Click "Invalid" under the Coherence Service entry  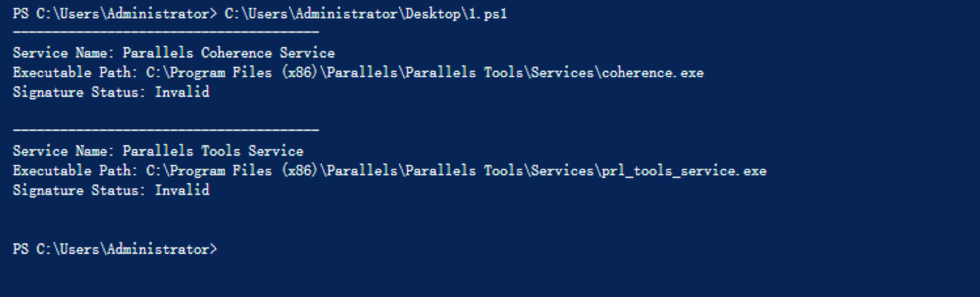click(182, 92)
